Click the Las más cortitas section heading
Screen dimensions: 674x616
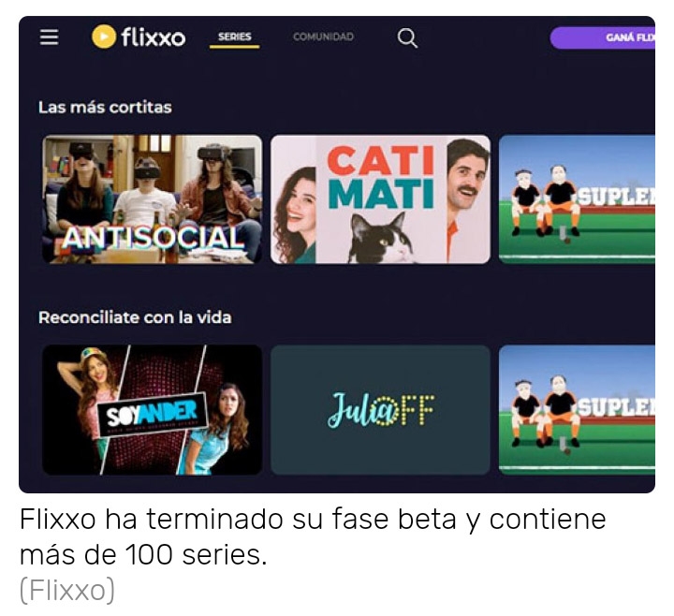tap(105, 108)
